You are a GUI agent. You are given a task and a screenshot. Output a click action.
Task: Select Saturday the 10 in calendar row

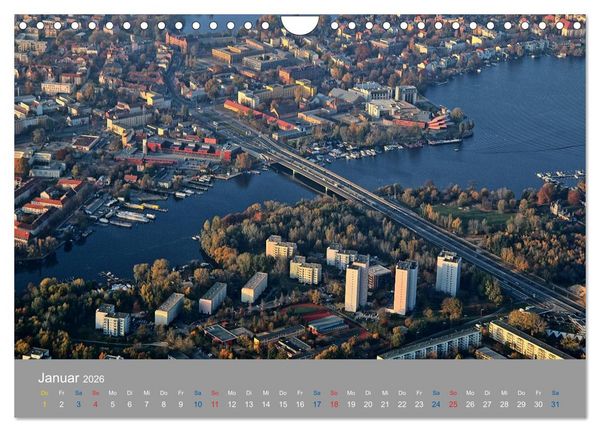pos(198,404)
